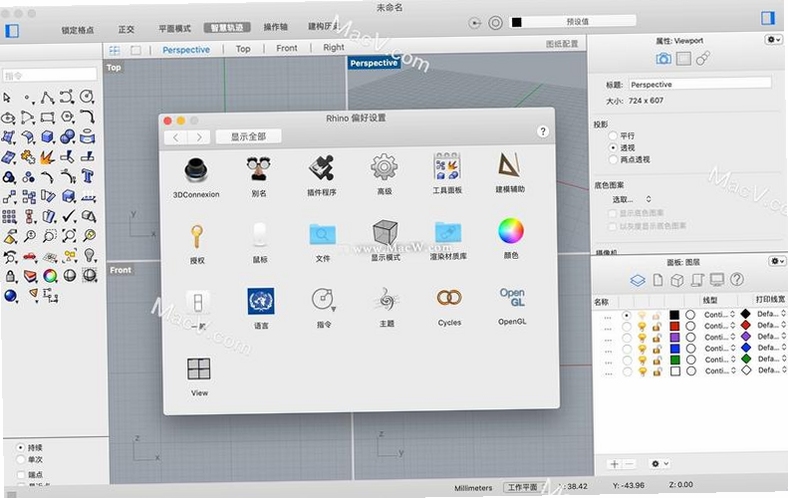Open the print width dropdown for the green layer
Image resolution: width=788 pixels, height=498 pixels.
(771, 359)
